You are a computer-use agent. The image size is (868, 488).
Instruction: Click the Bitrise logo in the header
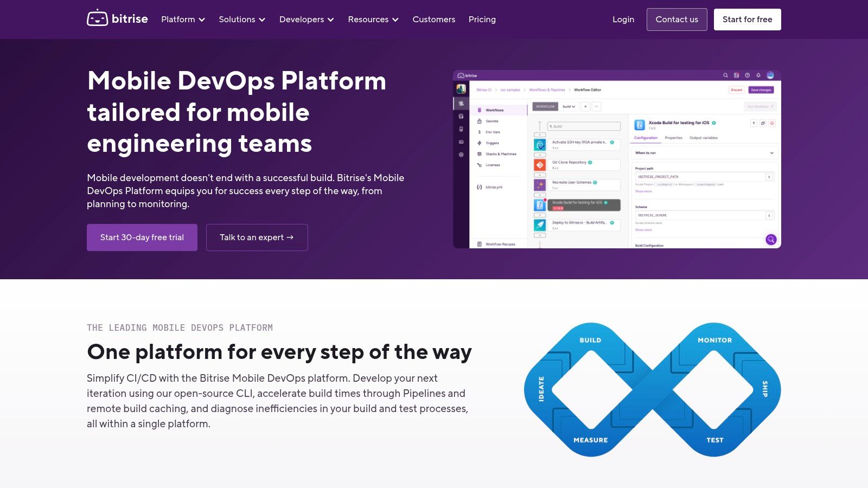(117, 19)
